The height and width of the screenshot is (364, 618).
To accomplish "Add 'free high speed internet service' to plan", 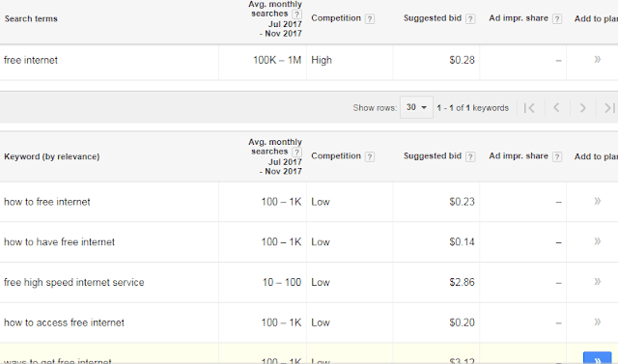I will pyautogui.click(x=597, y=282).
